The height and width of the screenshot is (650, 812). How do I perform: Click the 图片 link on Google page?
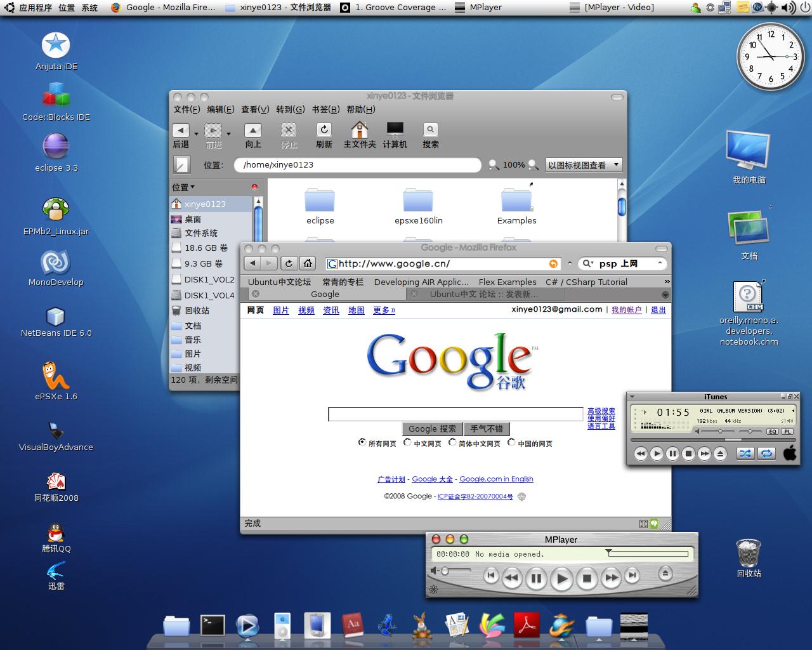[x=280, y=310]
